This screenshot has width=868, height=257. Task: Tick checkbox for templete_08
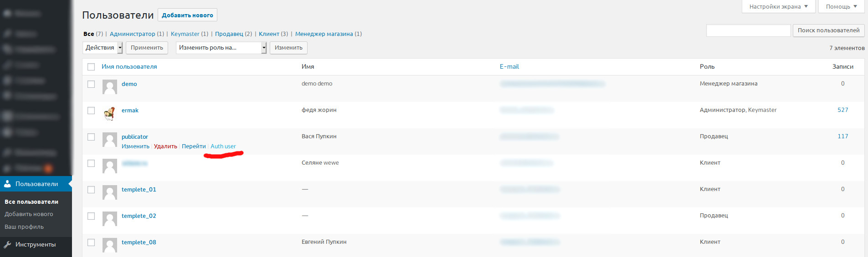tap(91, 242)
